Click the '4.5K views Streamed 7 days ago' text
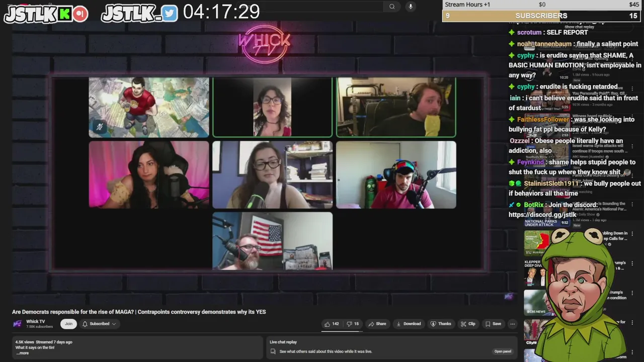The image size is (644, 362). pyautogui.click(x=44, y=342)
